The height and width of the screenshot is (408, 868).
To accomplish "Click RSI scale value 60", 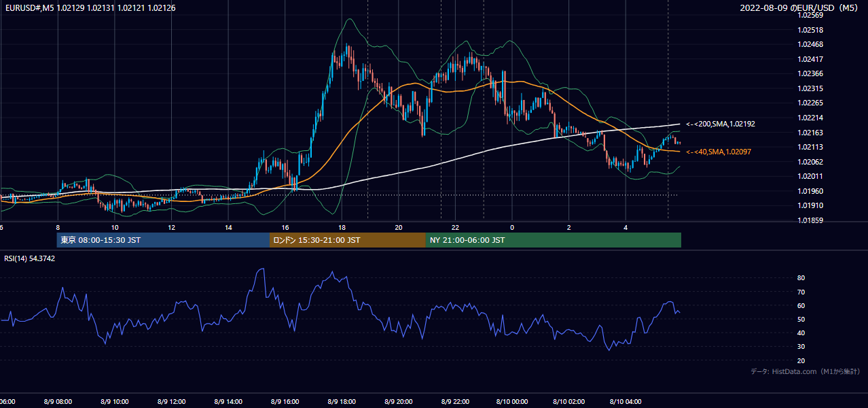I will click(x=801, y=305).
